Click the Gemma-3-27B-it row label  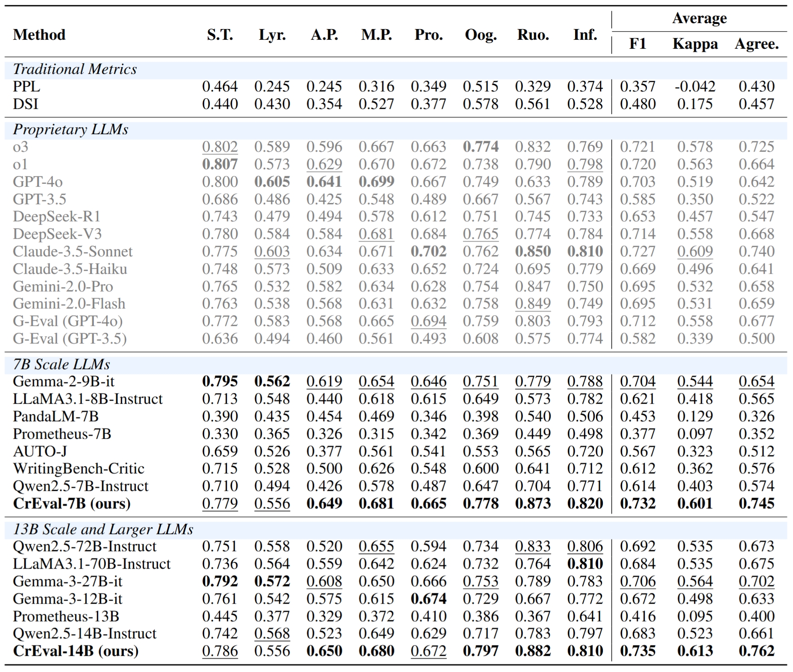[x=68, y=581]
